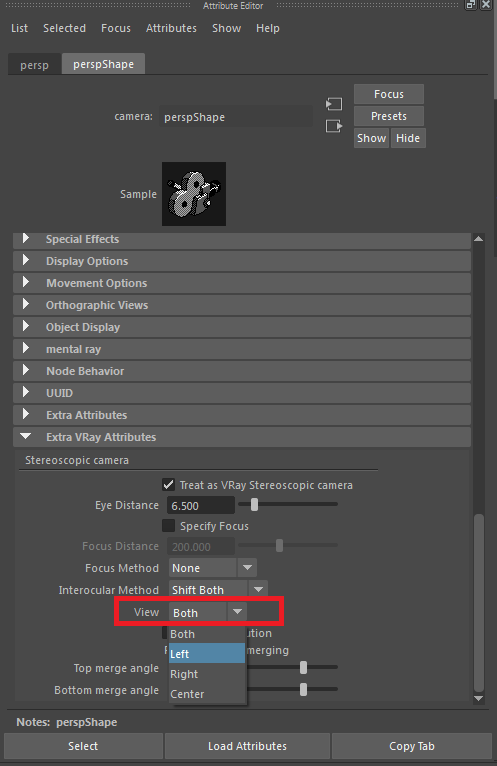Image resolution: width=497 pixels, height=766 pixels.
Task: Click section list scroll up arrow
Action: 478,239
